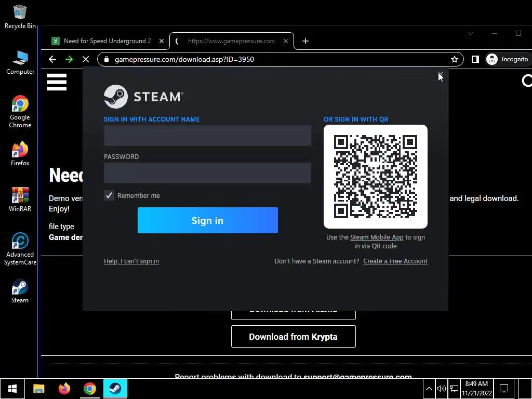Open the volume control in system tray
The height and width of the screenshot is (399, 532).
pyautogui.click(x=441, y=389)
